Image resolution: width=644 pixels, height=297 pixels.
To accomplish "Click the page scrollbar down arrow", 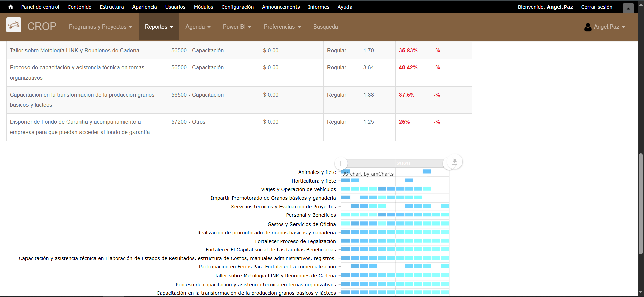I will pos(641,292).
